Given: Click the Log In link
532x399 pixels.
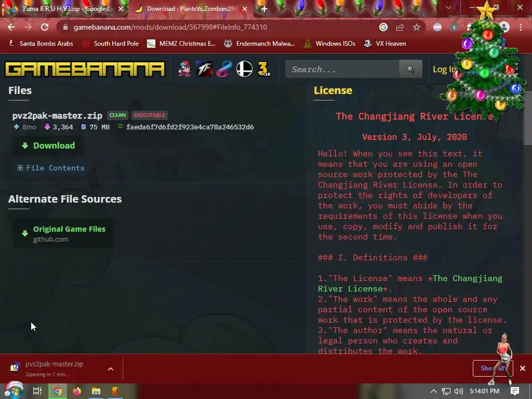Looking at the screenshot, I should pyautogui.click(x=444, y=69).
